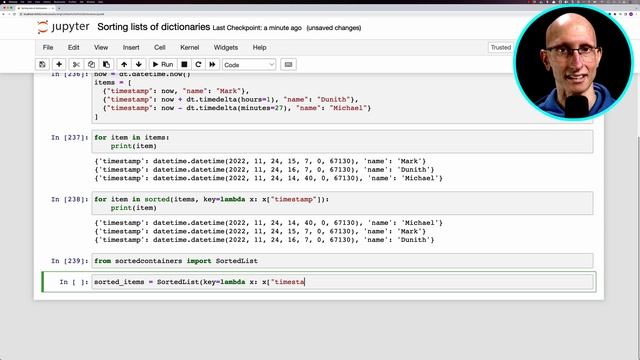Open the cell type Code dropdown
The height and width of the screenshot is (360, 640).
pyautogui.click(x=249, y=65)
